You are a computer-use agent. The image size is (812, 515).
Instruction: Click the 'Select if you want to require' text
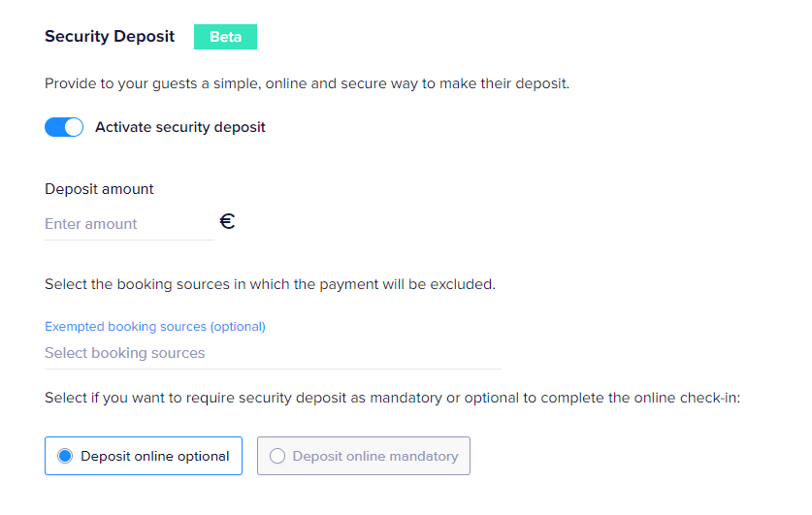click(x=392, y=398)
